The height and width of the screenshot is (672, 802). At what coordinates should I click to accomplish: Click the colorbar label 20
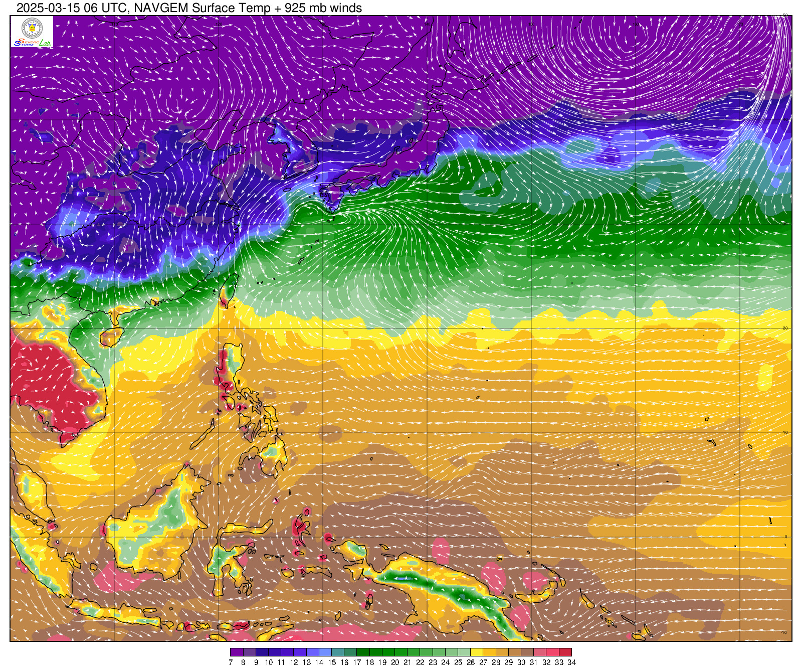[x=394, y=662]
